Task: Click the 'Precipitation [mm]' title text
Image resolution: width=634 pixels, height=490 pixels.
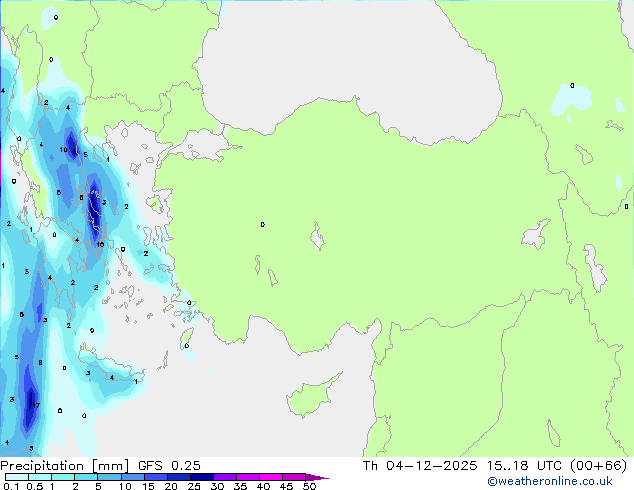Action: coord(64,466)
